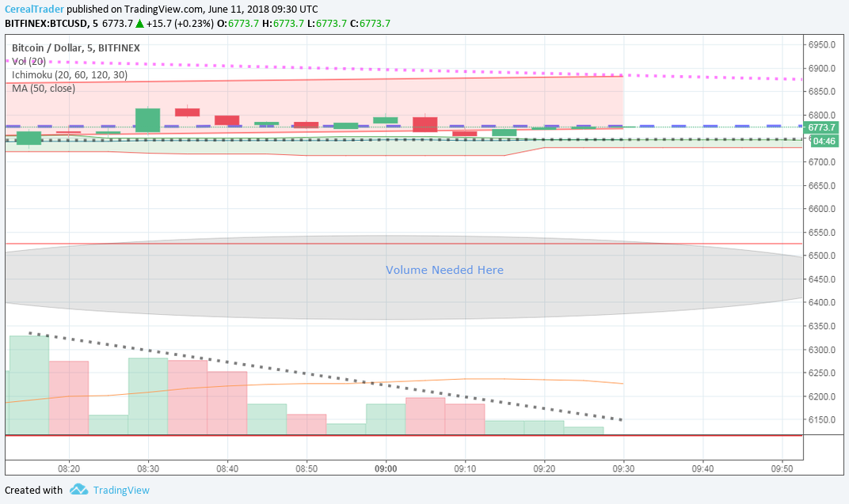Viewport: 849px width, 504px height.
Task: Click the 6773.7 current price label
Action: pos(821,127)
